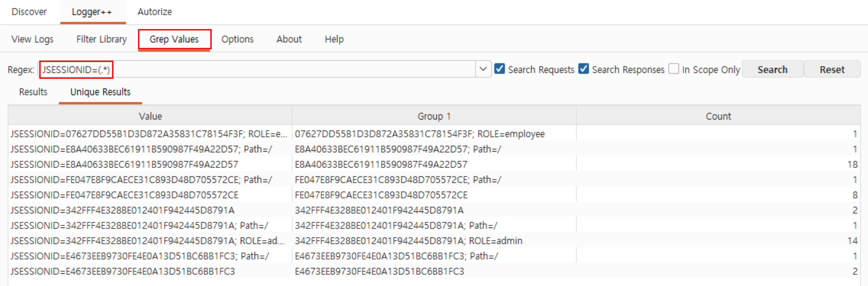Select Group 1 cell with ROLE=employee
868x286 pixels.
[434, 134]
